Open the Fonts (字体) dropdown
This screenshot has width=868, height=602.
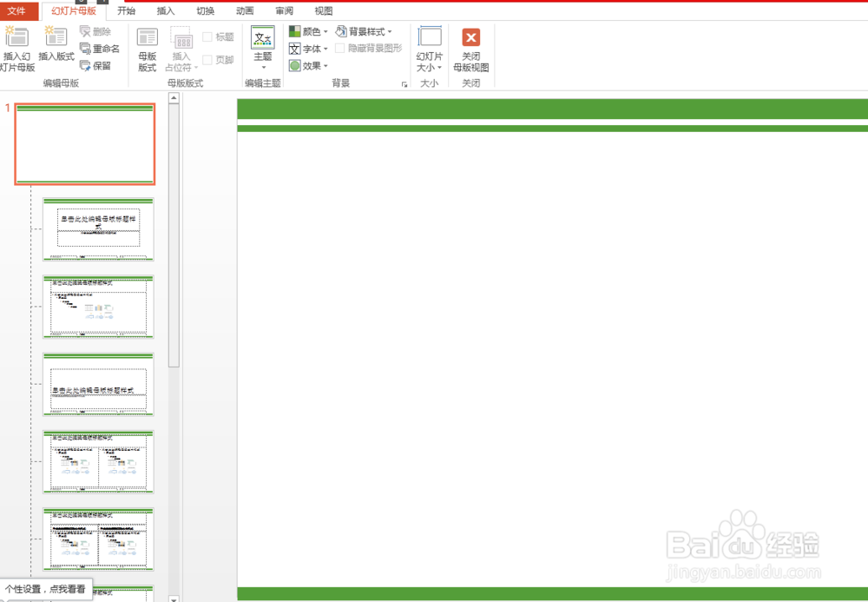[308, 49]
